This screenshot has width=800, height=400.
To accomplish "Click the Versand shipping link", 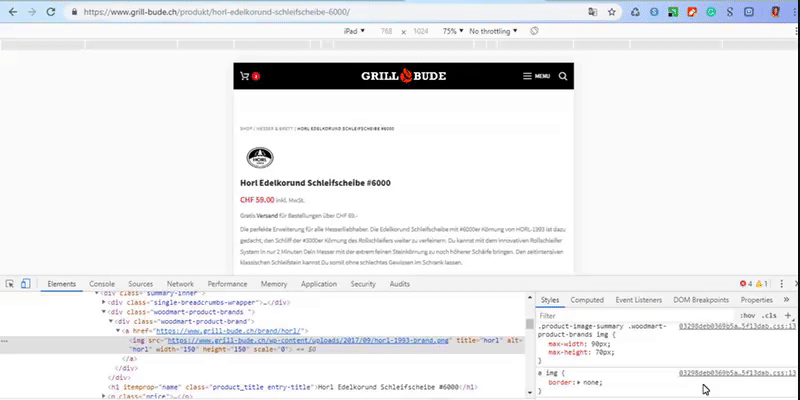I will click(x=267, y=216).
